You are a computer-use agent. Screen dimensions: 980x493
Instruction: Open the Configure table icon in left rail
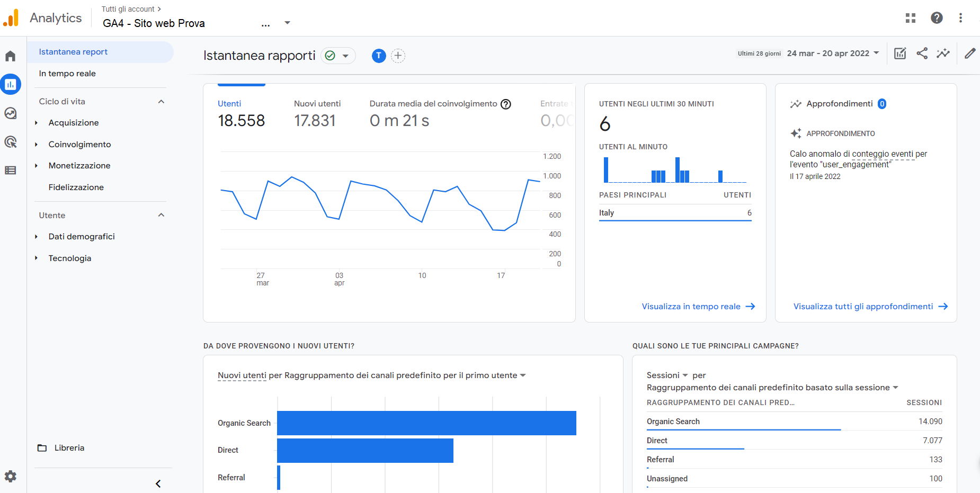click(11, 171)
